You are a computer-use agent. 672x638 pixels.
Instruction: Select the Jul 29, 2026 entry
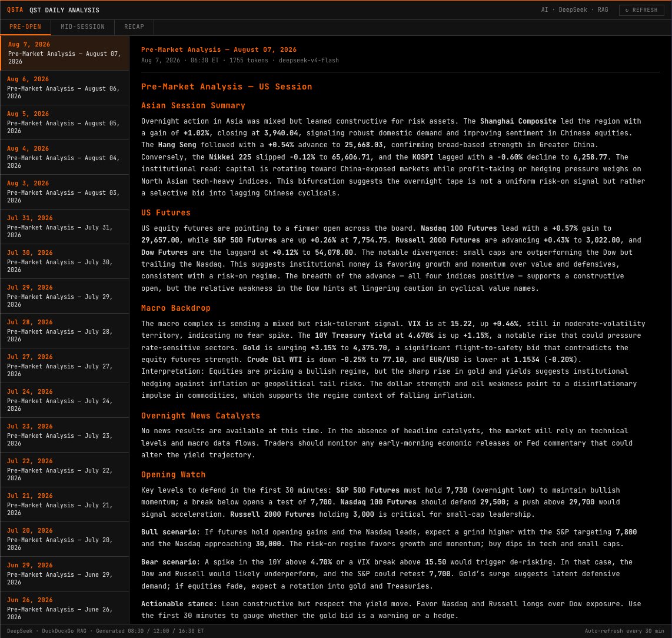(x=65, y=296)
